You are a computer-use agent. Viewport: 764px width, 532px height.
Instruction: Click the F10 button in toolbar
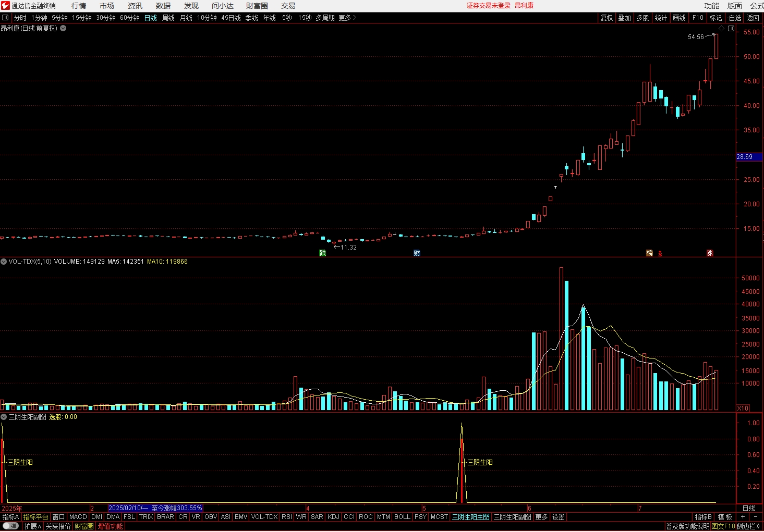click(x=698, y=18)
